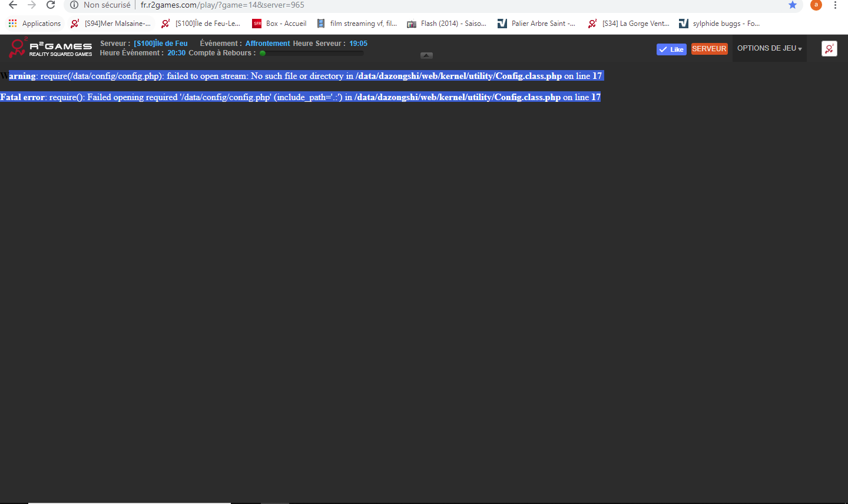848x504 pixels.
Task: Click the R2 icon at top right
Action: tap(829, 49)
